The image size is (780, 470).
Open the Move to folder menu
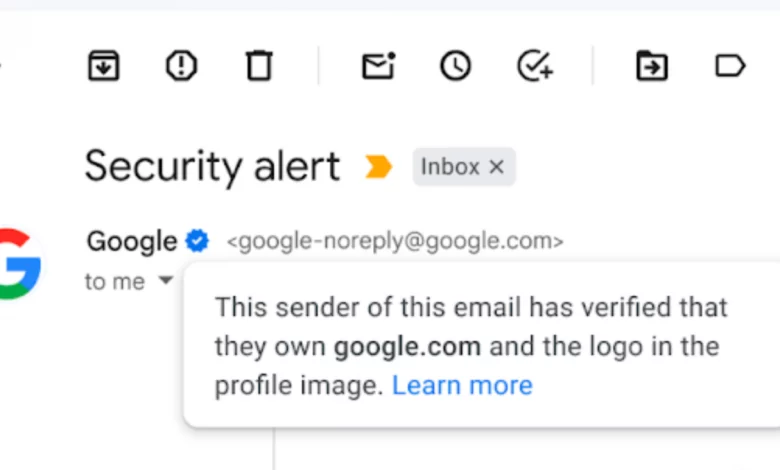click(x=652, y=65)
